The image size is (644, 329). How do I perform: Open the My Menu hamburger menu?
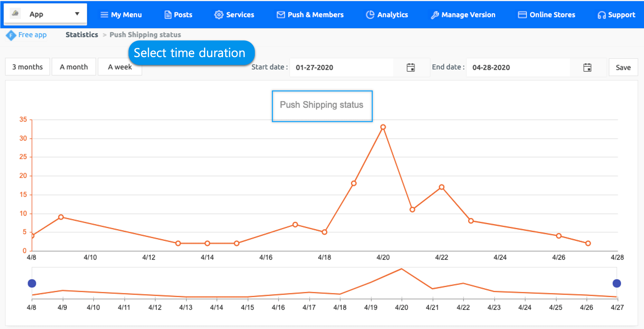[x=121, y=15]
